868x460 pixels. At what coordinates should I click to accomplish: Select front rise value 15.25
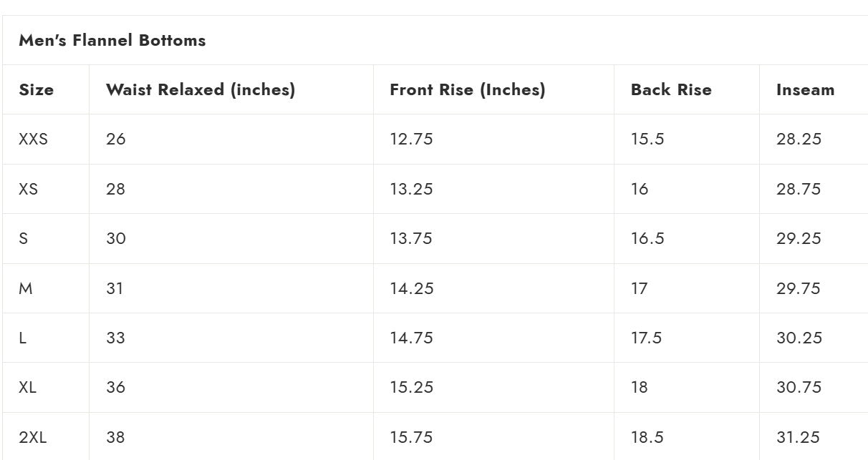click(412, 388)
